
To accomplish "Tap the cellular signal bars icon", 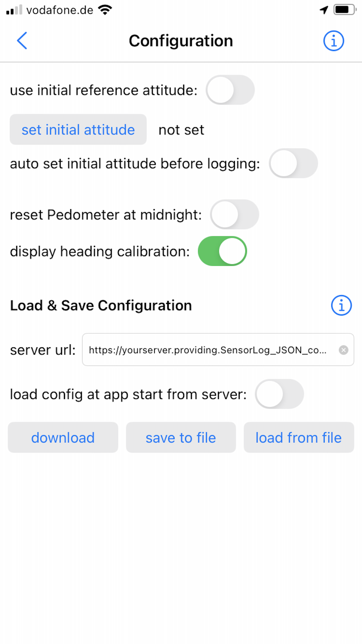I will tap(14, 10).
